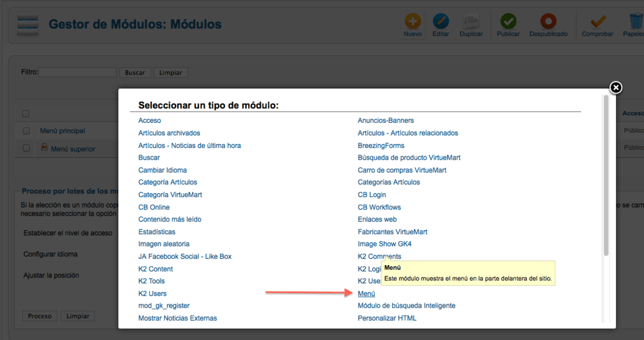Select Artículos - Artículos relacionados

click(408, 133)
